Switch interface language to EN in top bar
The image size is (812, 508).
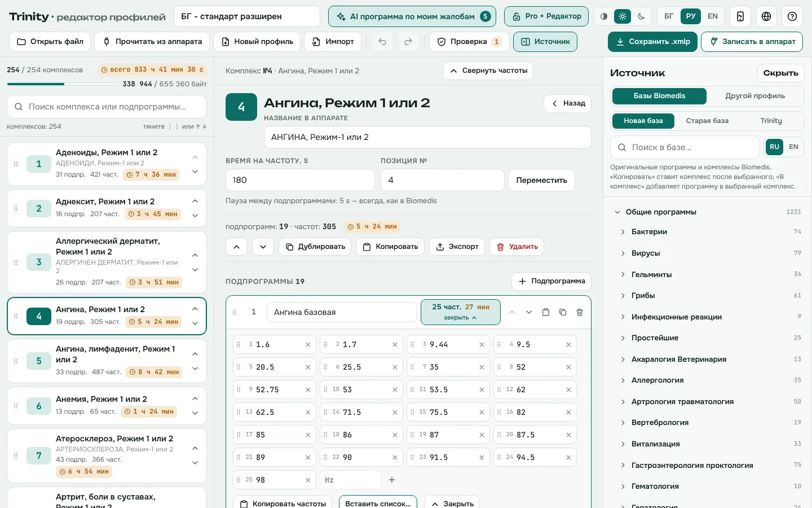click(713, 16)
